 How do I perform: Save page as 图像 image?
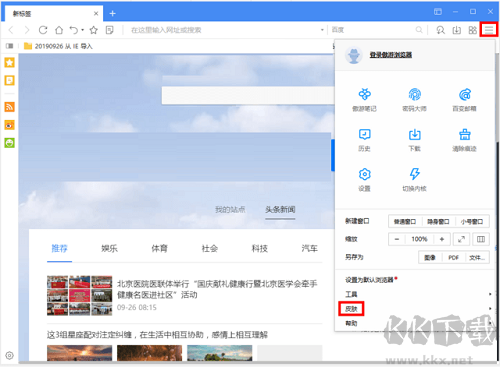click(x=430, y=257)
